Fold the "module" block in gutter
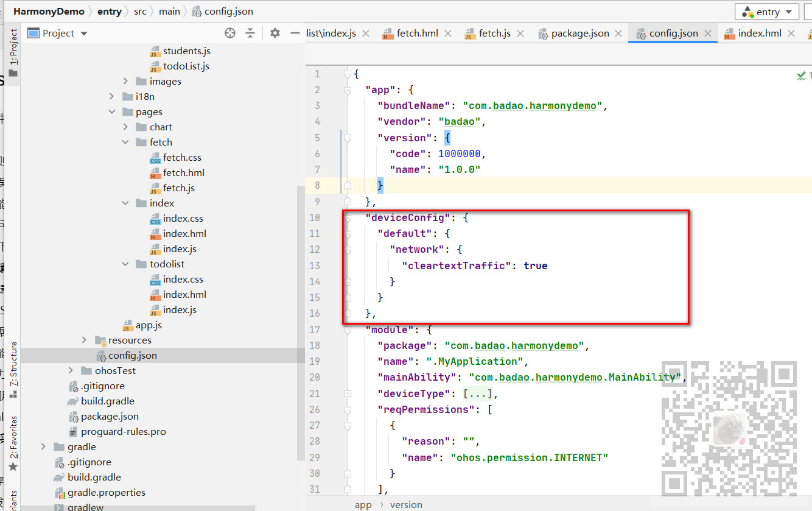This screenshot has height=511, width=812. point(348,330)
